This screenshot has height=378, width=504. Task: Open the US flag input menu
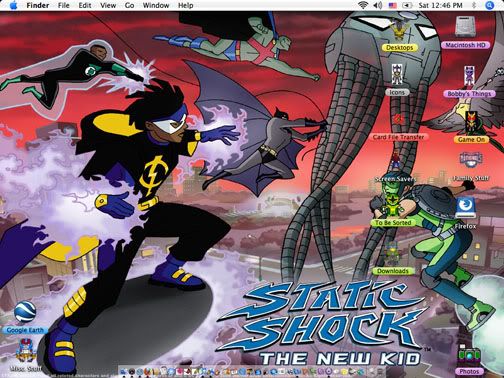pyautogui.click(x=393, y=5)
